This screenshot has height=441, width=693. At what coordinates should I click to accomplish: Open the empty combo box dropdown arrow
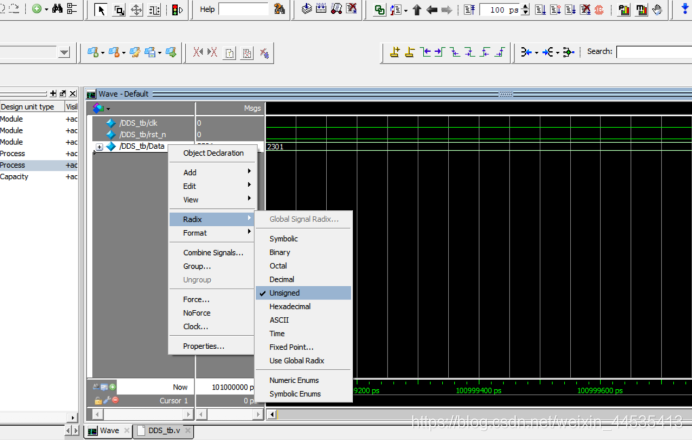[64, 53]
